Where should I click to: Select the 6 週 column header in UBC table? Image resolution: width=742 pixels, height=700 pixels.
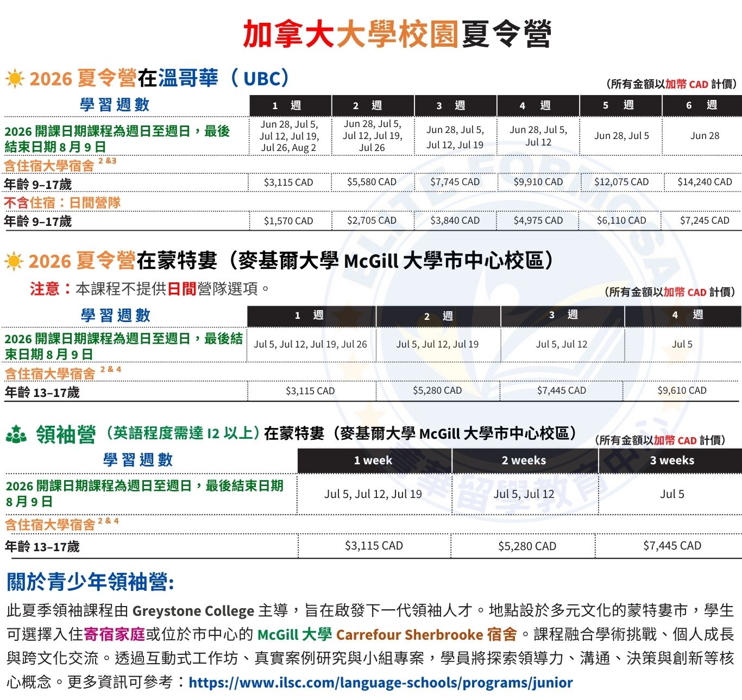[x=701, y=105]
